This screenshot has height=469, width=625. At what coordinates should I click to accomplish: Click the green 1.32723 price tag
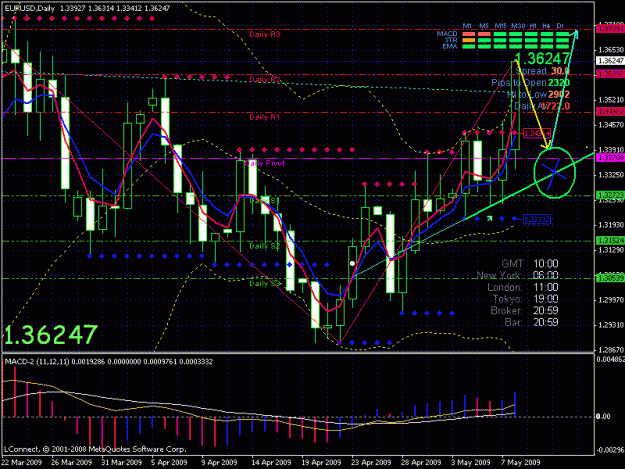[x=610, y=195]
